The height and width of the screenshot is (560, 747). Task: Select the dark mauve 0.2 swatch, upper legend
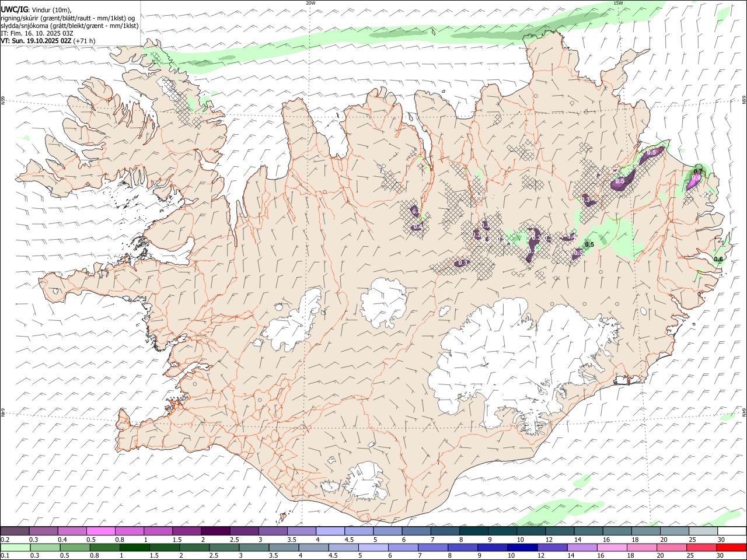[15, 531]
